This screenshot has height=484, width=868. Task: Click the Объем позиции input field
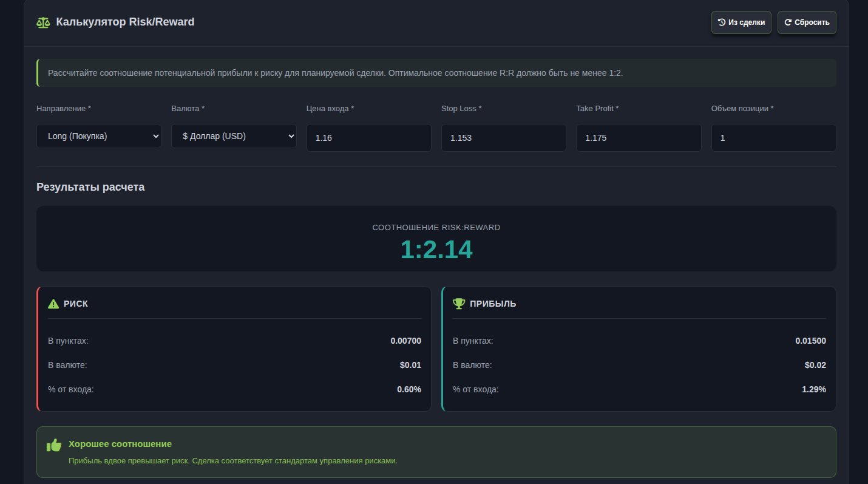coord(773,138)
